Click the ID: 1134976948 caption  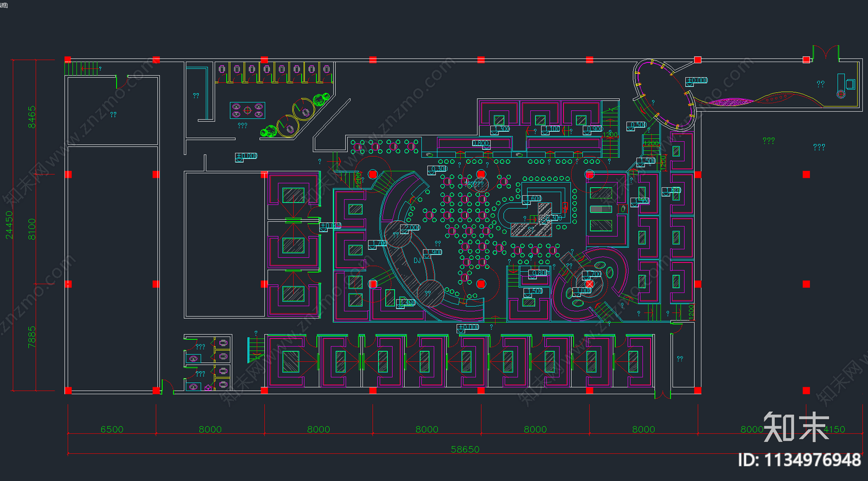click(x=799, y=460)
